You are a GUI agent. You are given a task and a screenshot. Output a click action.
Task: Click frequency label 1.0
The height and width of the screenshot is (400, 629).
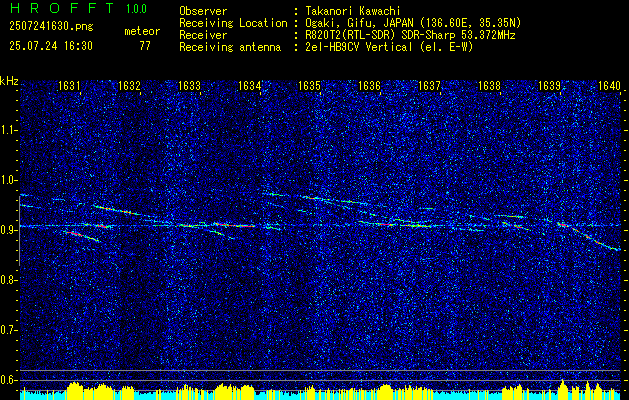9,180
